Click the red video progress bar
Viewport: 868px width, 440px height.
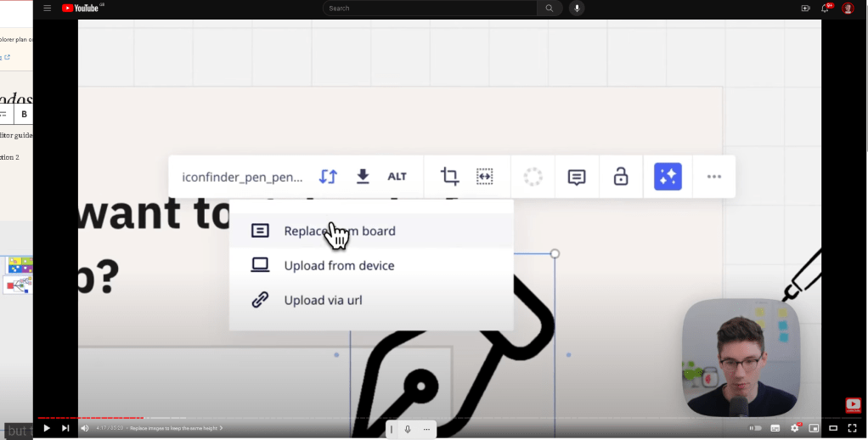tap(91, 418)
